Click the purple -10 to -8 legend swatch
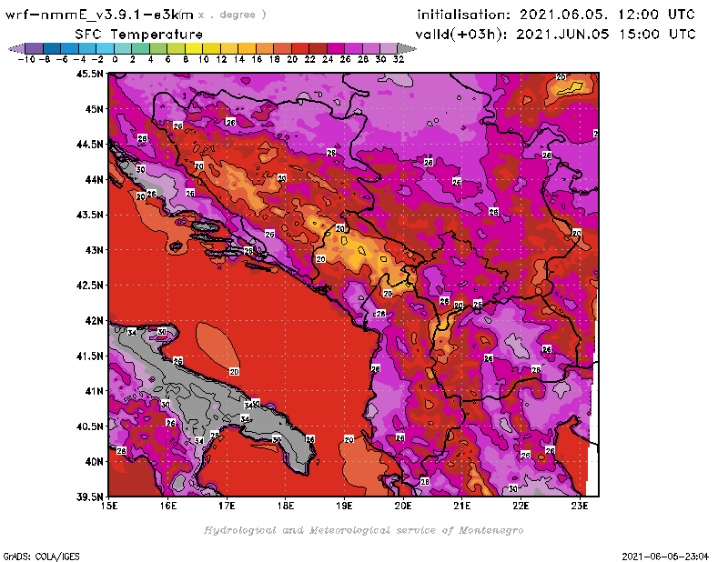 coord(35,48)
